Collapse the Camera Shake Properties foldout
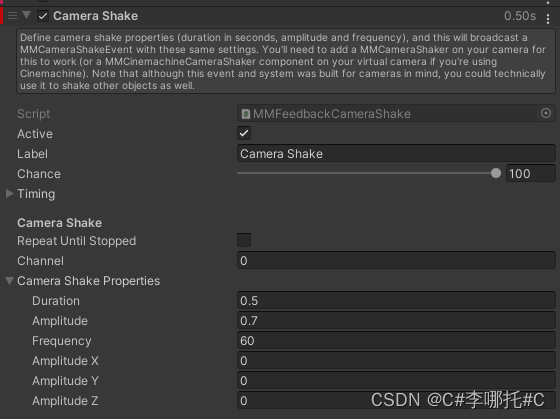 10,281
